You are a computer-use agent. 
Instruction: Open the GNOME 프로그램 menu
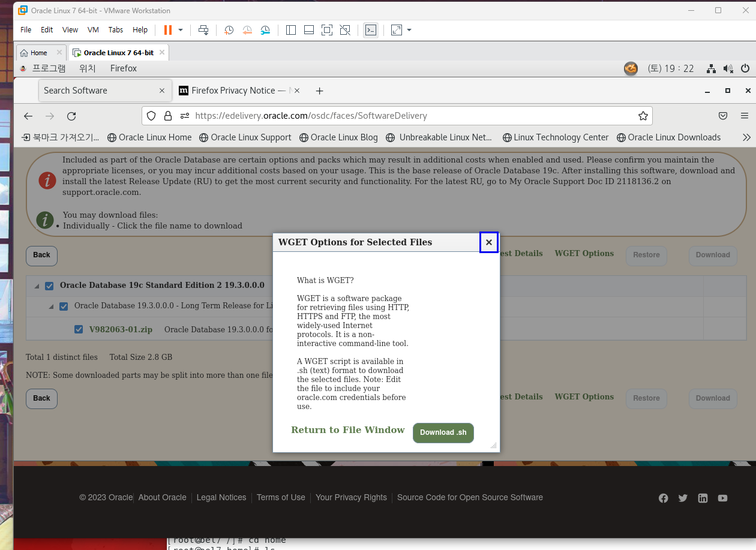point(49,68)
